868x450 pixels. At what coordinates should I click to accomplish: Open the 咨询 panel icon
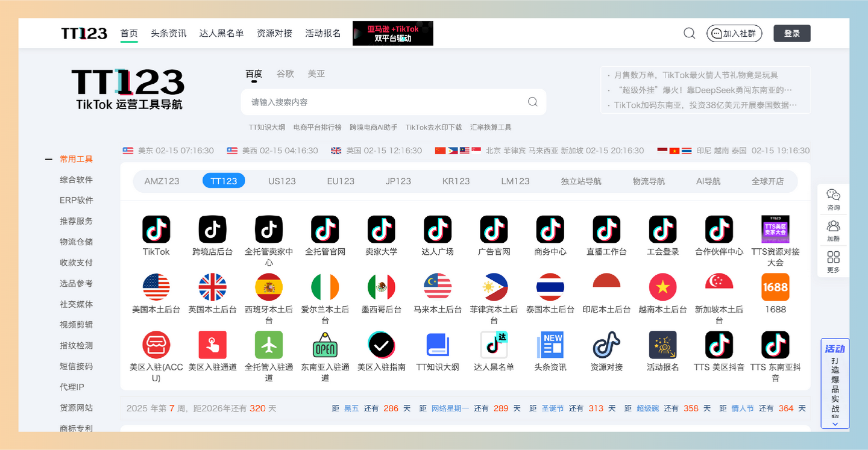point(833,198)
